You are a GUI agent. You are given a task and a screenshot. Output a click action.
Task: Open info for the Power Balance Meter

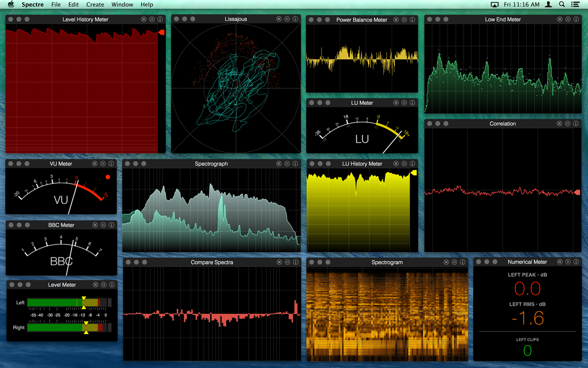click(x=412, y=20)
